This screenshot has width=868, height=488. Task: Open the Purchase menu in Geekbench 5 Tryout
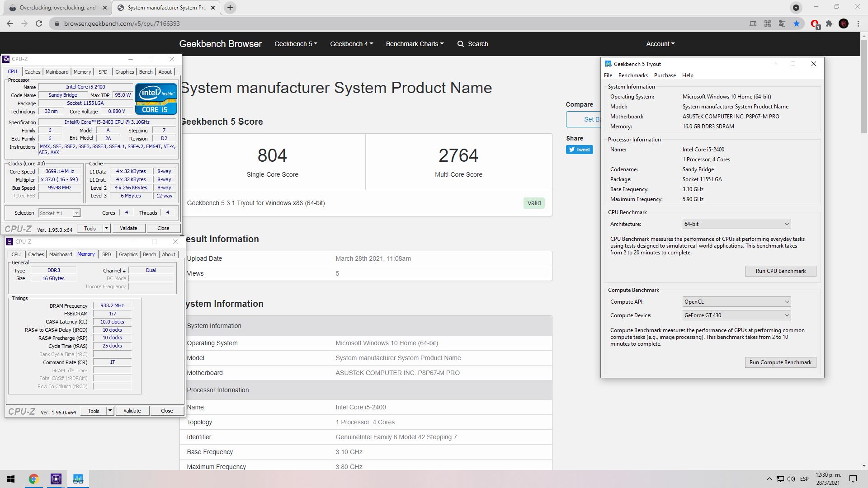(x=665, y=75)
